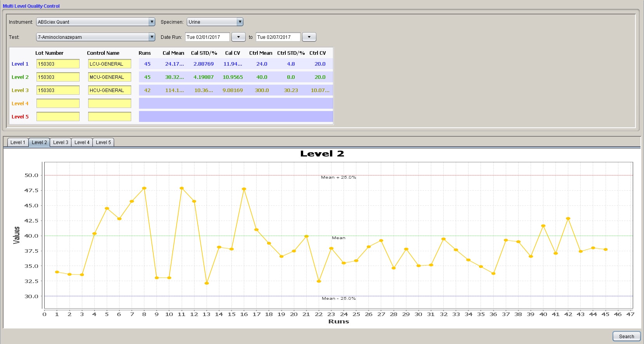The image size is (644, 344).
Task: Click the Level 1 row label
Action: pos(20,64)
